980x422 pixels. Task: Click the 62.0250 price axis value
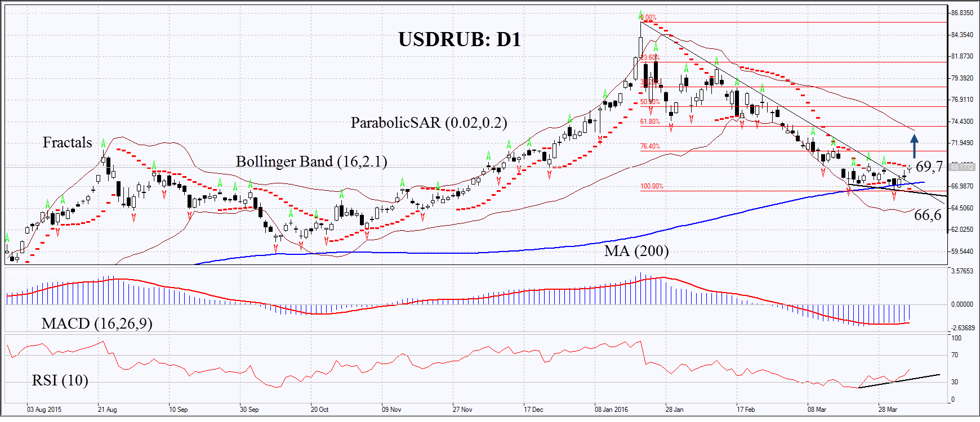click(x=962, y=230)
